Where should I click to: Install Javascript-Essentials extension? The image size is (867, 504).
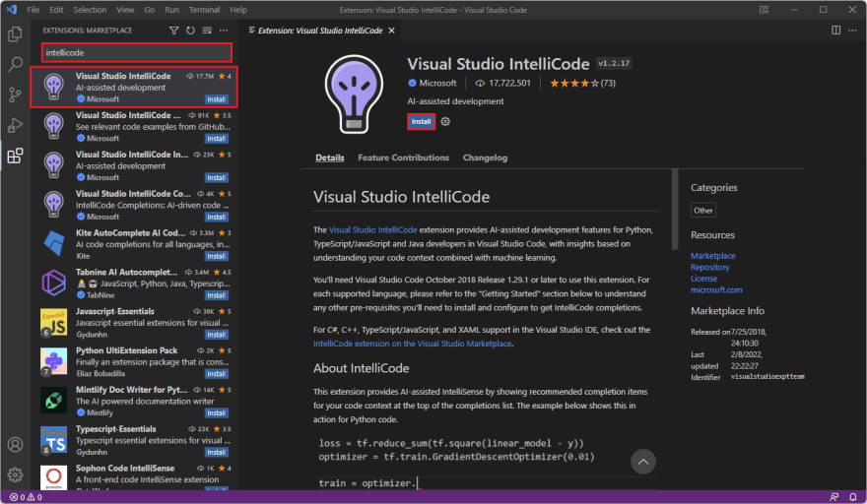click(216, 335)
